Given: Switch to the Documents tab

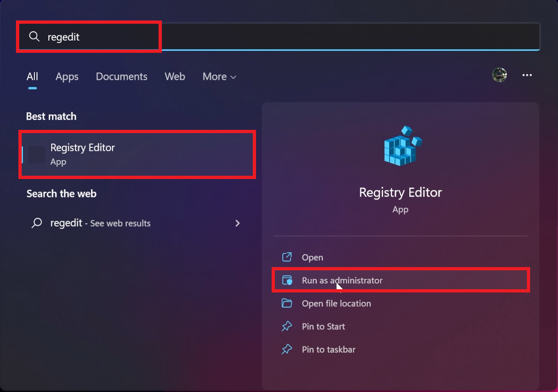Looking at the screenshot, I should (x=122, y=77).
